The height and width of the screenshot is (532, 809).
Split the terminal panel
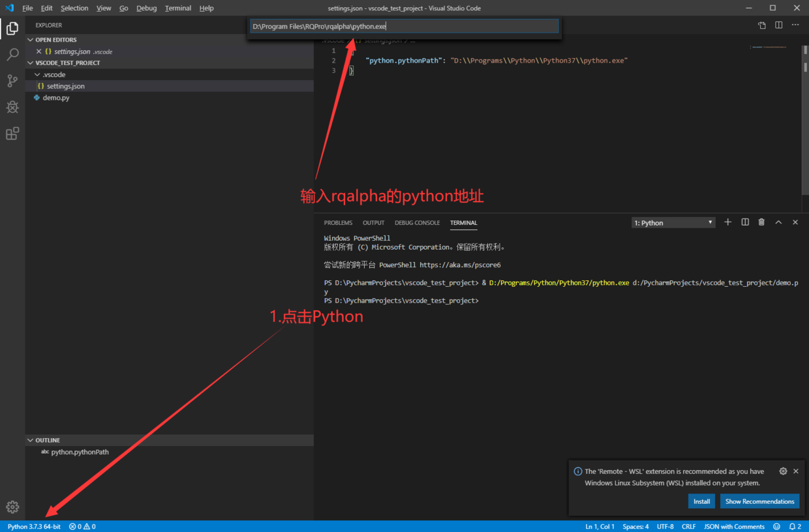745,222
